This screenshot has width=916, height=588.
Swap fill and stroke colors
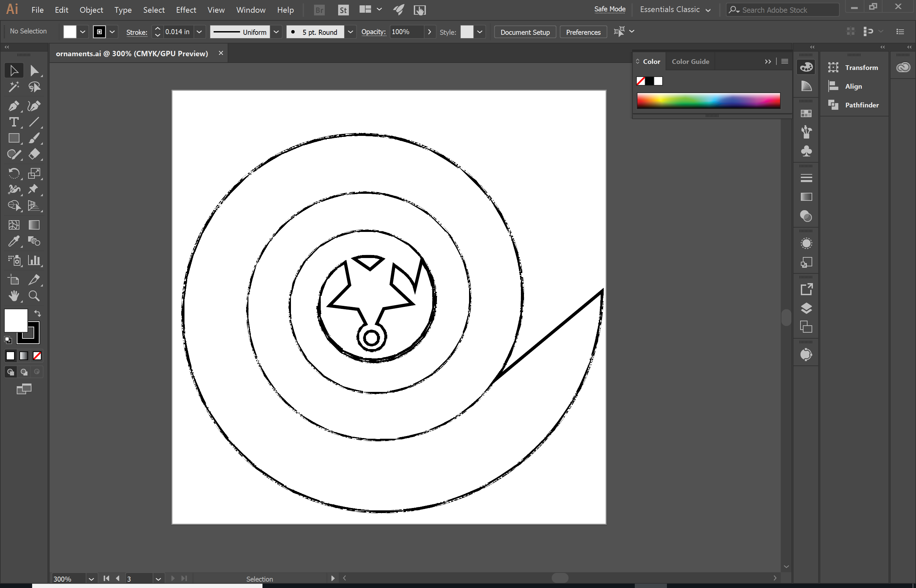tap(37, 314)
